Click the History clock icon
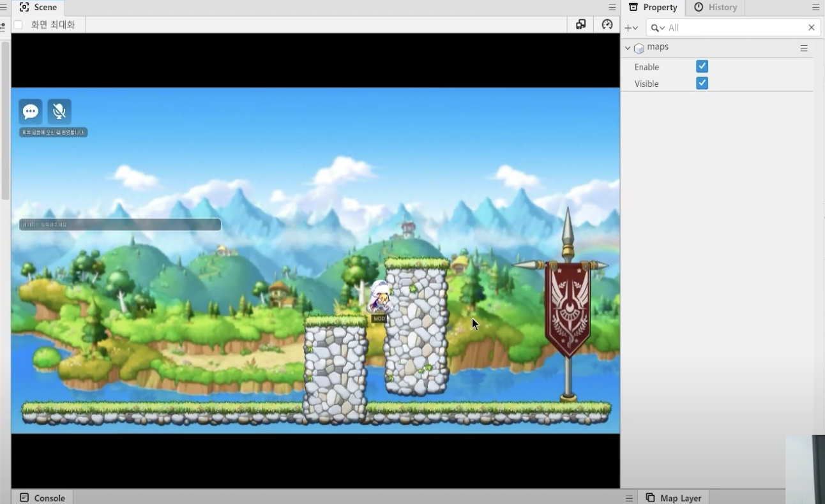 coord(699,7)
